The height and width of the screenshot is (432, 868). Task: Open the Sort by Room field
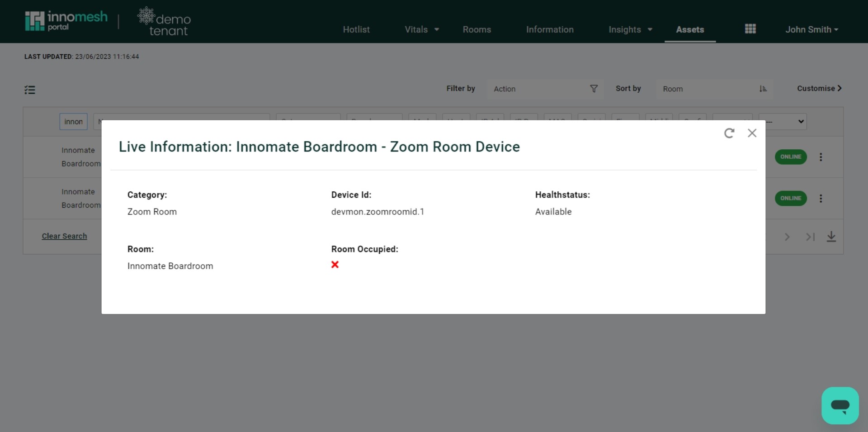(714, 89)
